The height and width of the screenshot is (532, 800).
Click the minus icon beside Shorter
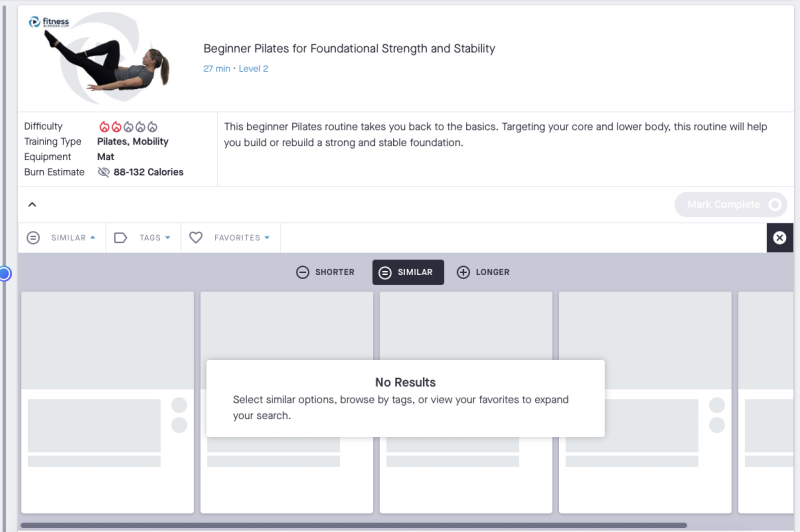pos(302,272)
